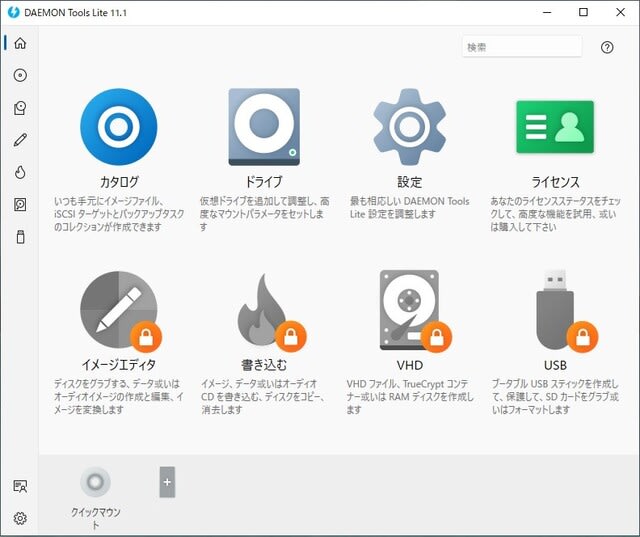Open the hard disk VHD sidebar icon

tap(20, 204)
